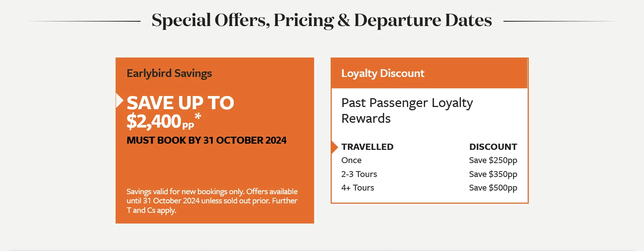Select the 4+ Tours row
This screenshot has height=251, width=644.
(x=429, y=188)
